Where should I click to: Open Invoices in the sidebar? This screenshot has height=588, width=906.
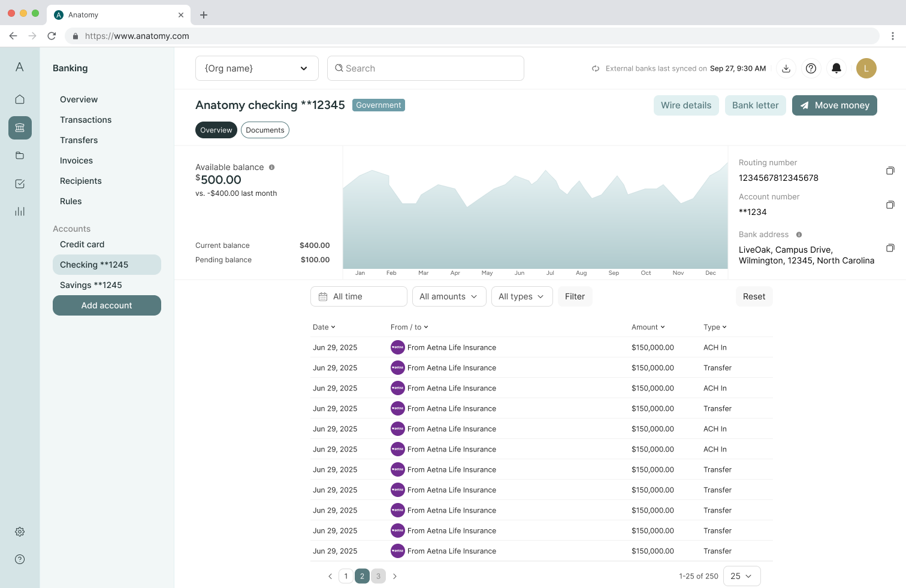[76, 160]
